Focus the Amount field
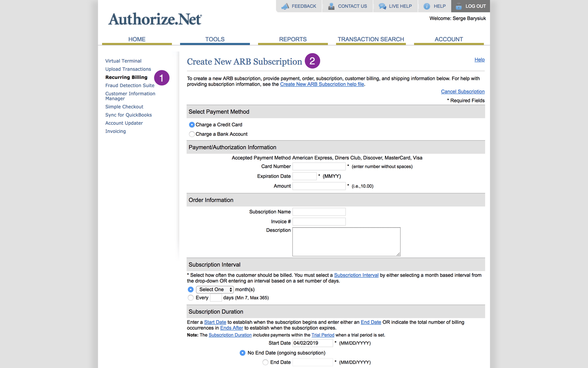Image resolution: width=588 pixels, height=368 pixels. click(319, 186)
